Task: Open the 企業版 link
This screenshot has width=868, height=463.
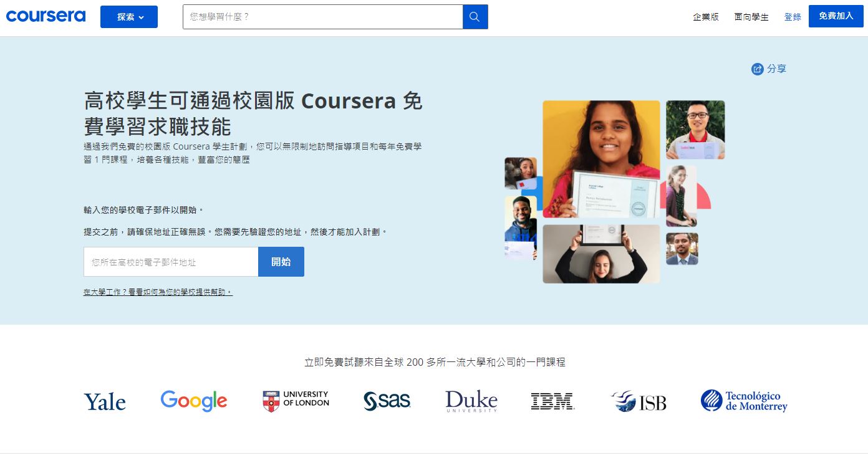Action: pyautogui.click(x=706, y=17)
